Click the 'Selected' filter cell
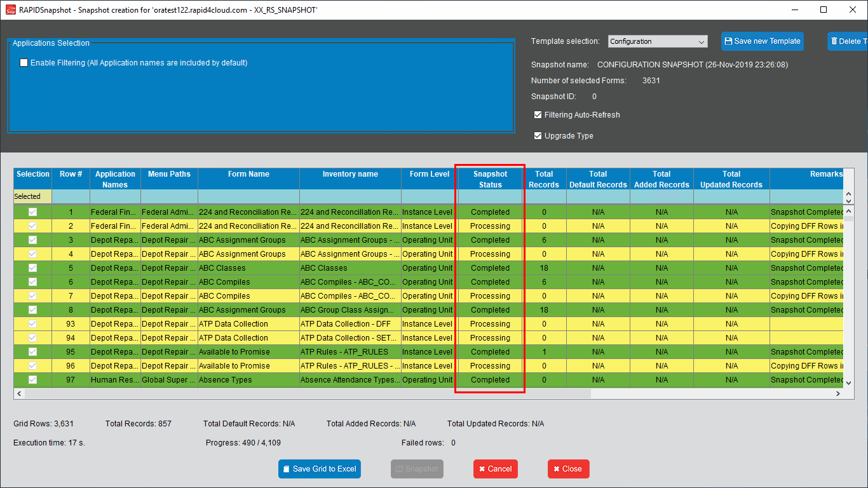 33,197
